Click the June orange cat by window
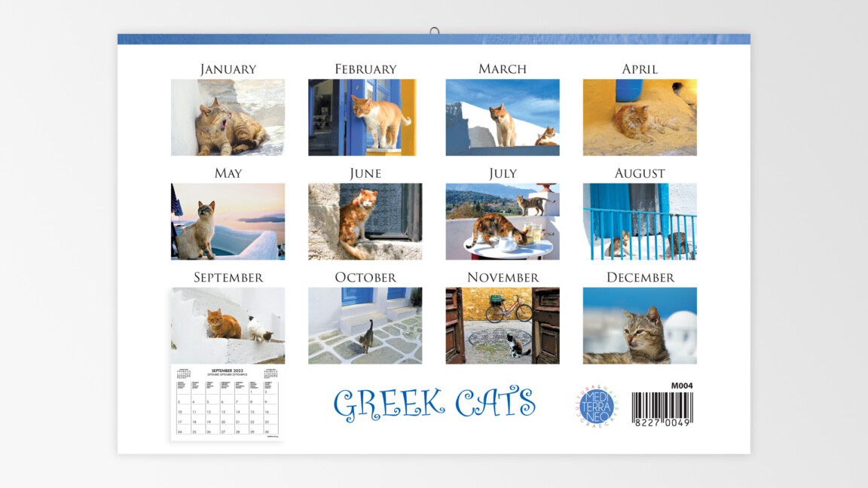 [365, 221]
